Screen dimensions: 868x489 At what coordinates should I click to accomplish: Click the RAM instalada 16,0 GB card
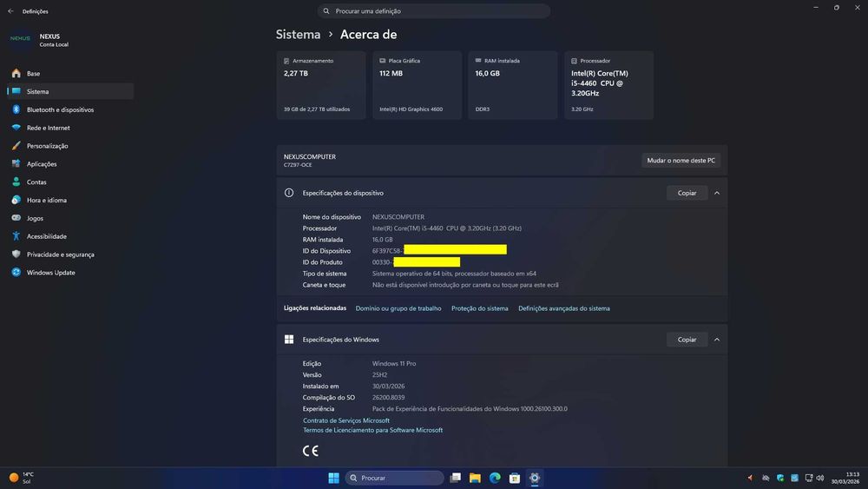point(513,85)
